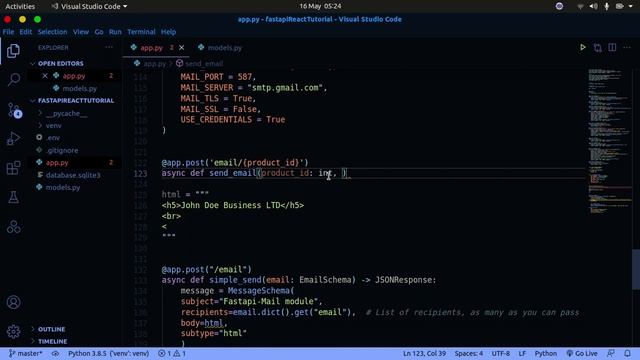Close app.py in Open Editors list
The height and width of the screenshot is (360, 640).
(x=45, y=76)
